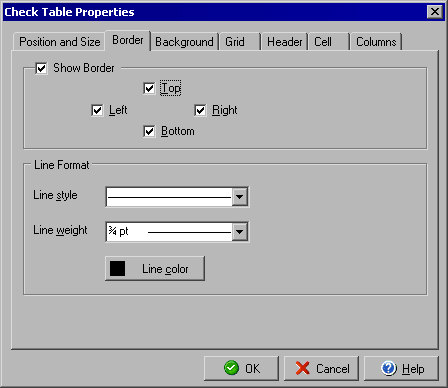Select the Columns tab
This screenshot has width=448, height=388.
click(x=376, y=42)
